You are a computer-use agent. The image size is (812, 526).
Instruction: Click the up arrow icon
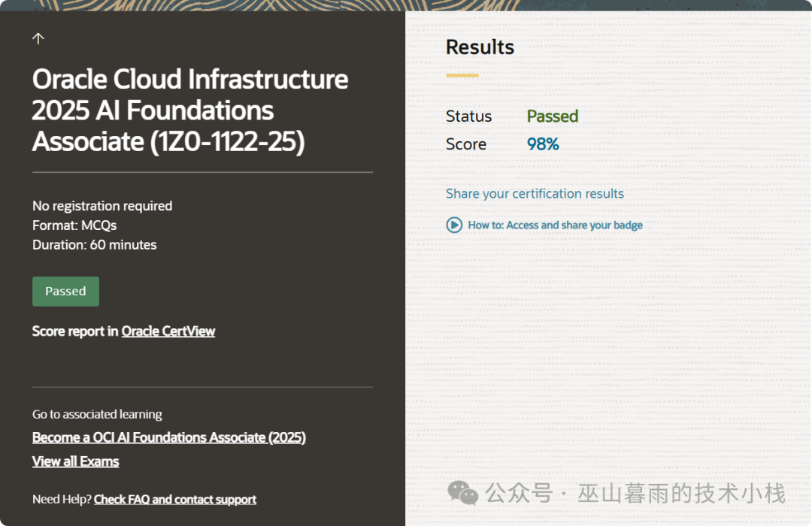38,38
